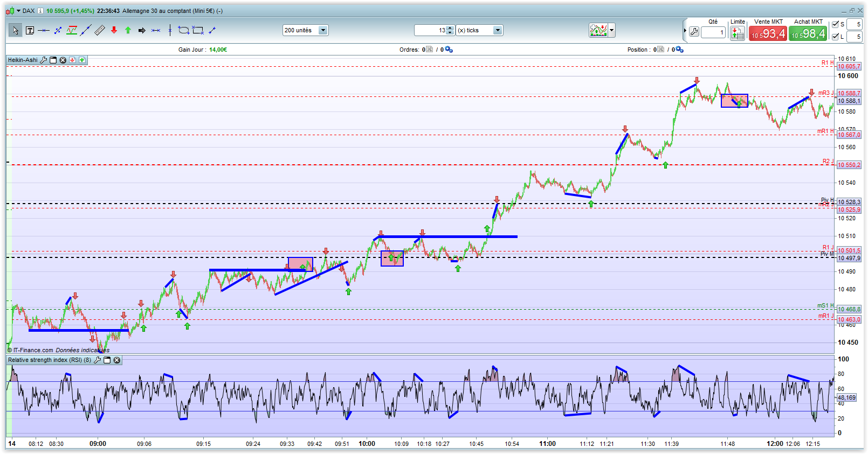Adjust the 13 ticks spinner arrows
The width and height of the screenshot is (868, 454).
coord(451,30)
